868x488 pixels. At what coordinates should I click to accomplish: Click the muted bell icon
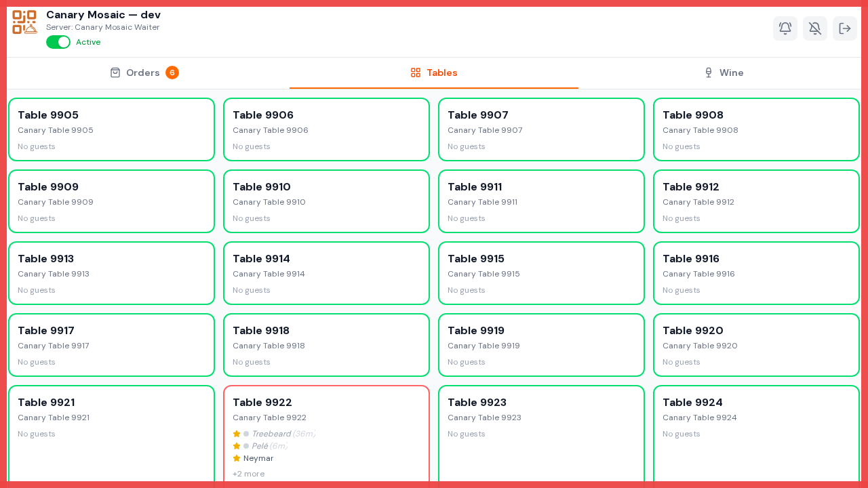click(815, 28)
